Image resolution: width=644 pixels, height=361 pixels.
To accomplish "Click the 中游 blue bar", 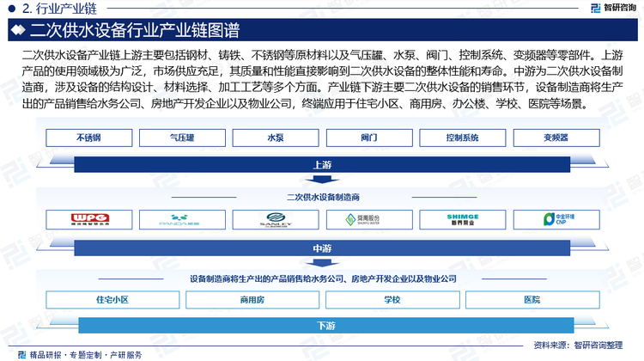I will pyautogui.click(x=322, y=248).
